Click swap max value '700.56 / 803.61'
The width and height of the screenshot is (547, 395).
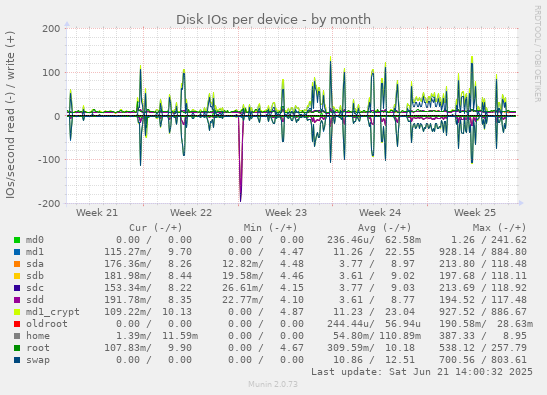click(482, 360)
